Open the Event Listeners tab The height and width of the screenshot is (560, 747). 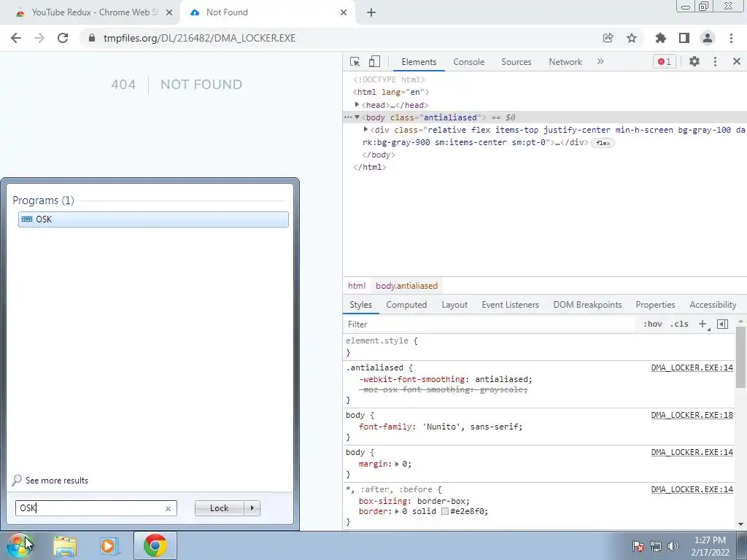point(510,305)
